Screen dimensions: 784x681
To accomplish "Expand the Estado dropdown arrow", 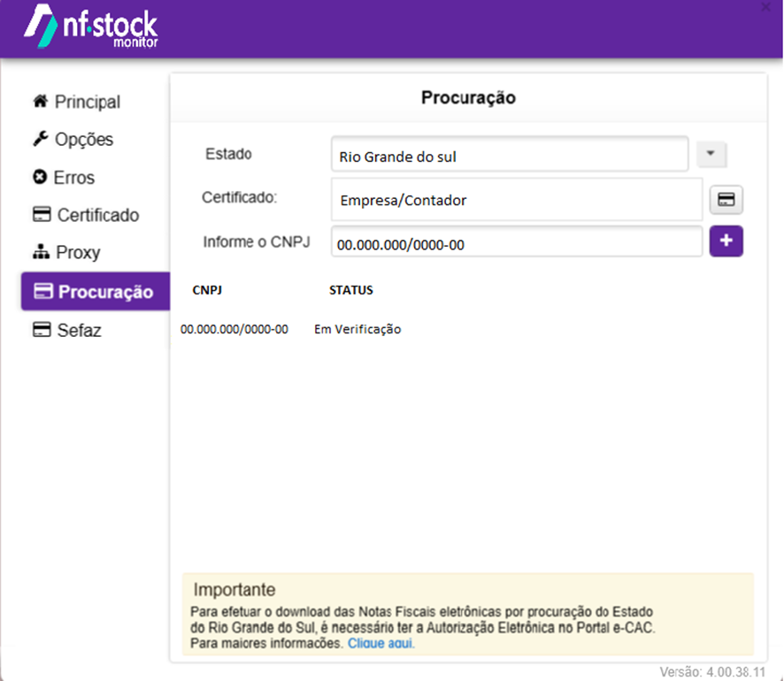I will click(x=711, y=153).
